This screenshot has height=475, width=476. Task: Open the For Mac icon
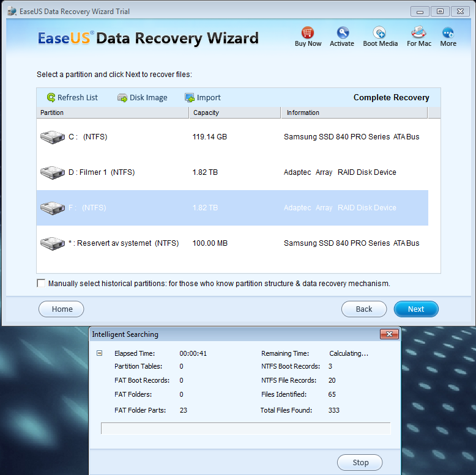[418, 32]
